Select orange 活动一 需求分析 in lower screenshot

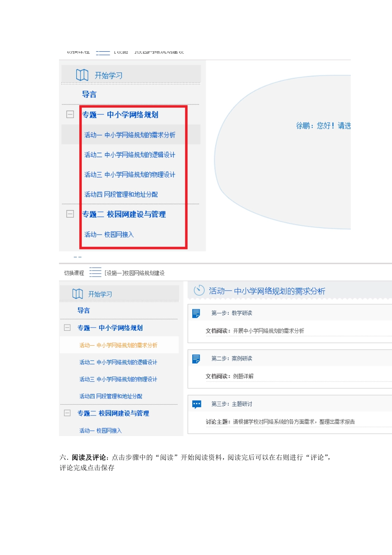(118, 345)
